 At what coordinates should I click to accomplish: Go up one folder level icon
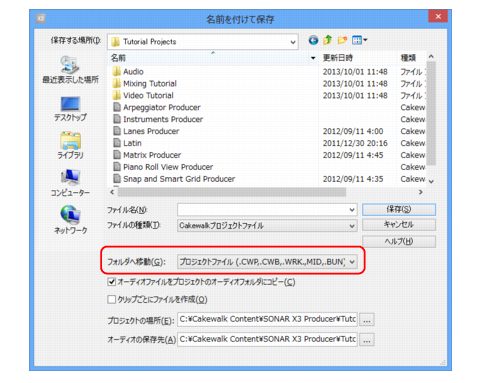pyautogui.click(x=328, y=40)
